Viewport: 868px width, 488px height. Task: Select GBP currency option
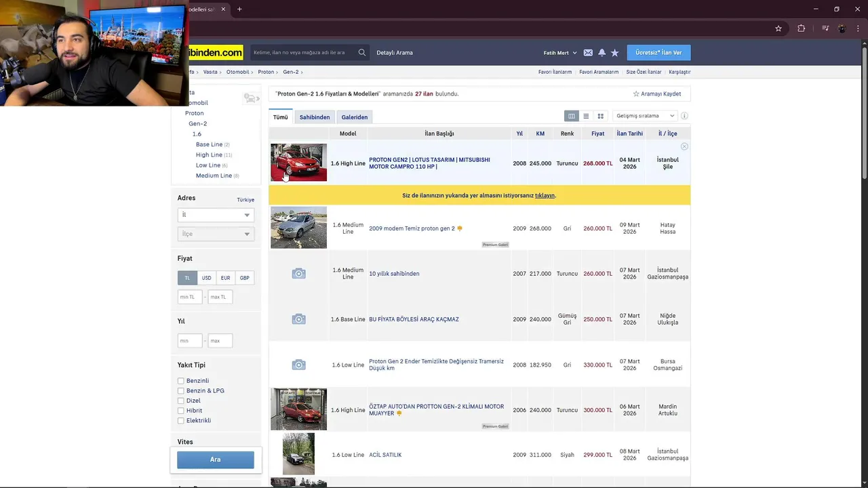[x=244, y=278]
